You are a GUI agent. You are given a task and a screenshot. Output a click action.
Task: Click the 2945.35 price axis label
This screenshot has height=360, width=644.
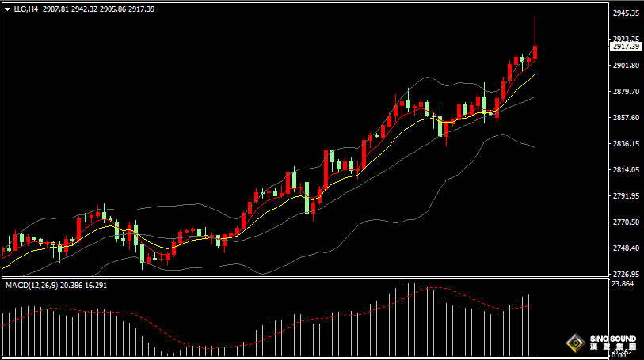626,13
